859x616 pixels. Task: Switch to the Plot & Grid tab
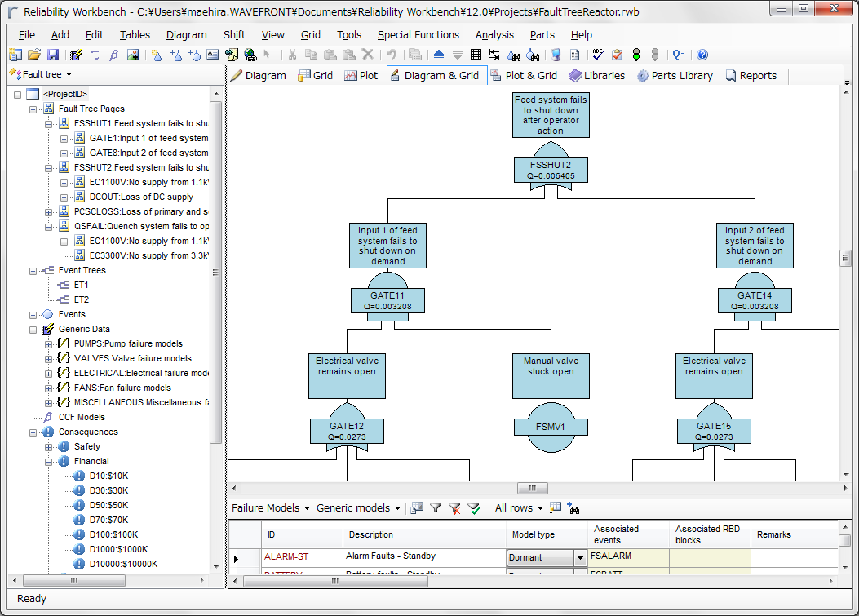pos(524,76)
